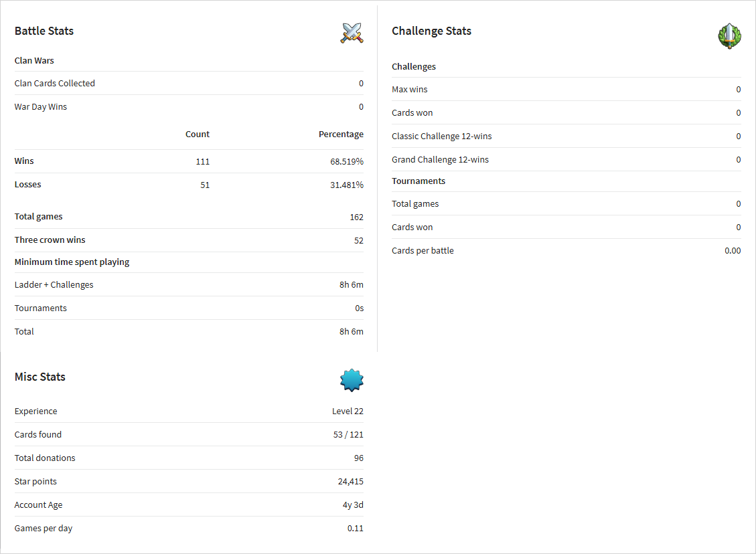Click the Experience Level 22 value
The height and width of the screenshot is (554, 756).
[x=348, y=411]
